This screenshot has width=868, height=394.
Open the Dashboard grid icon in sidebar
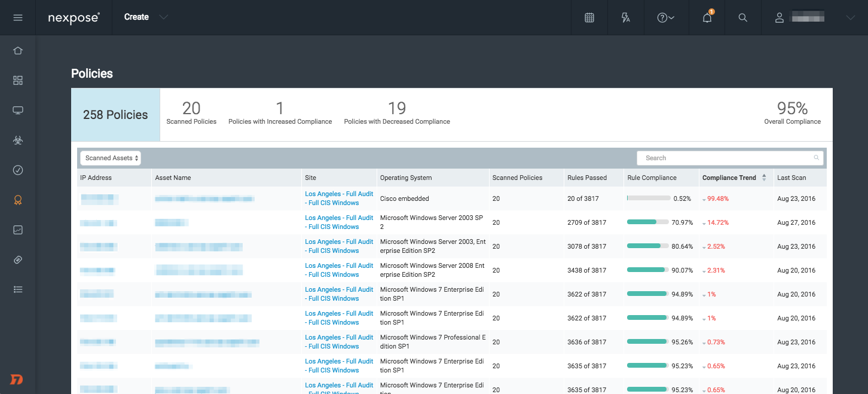click(18, 81)
